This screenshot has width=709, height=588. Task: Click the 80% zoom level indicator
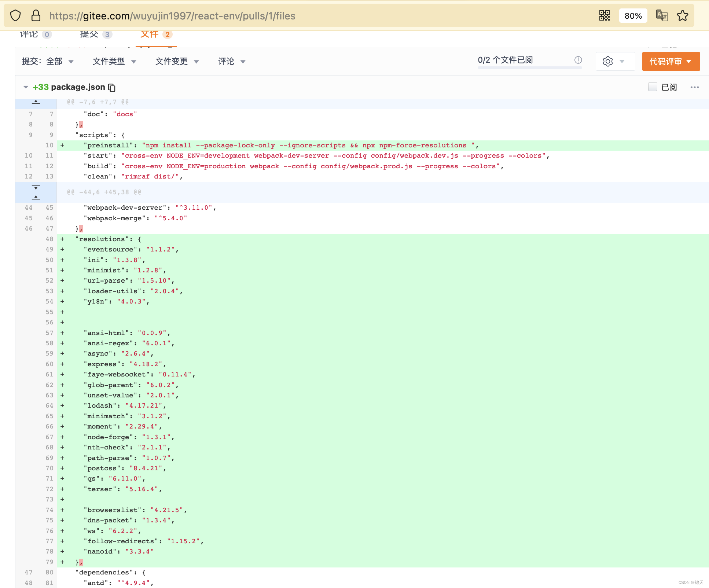pyautogui.click(x=633, y=16)
